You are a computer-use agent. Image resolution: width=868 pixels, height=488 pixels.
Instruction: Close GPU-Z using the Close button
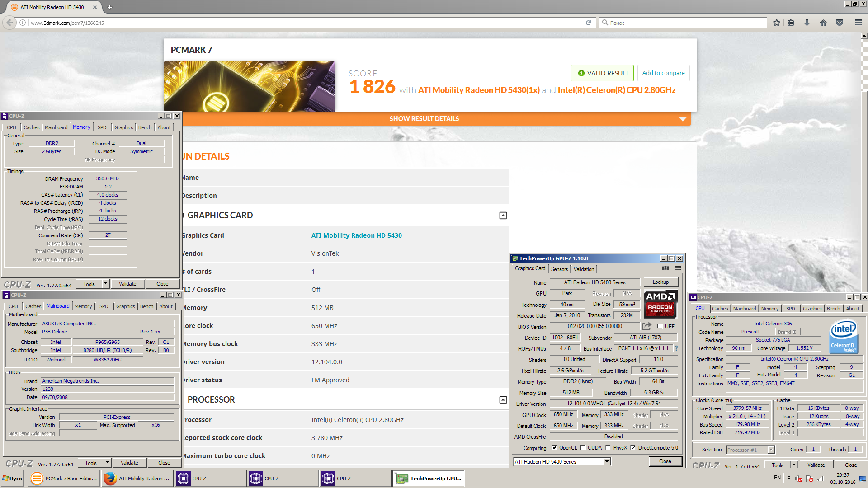pyautogui.click(x=665, y=461)
